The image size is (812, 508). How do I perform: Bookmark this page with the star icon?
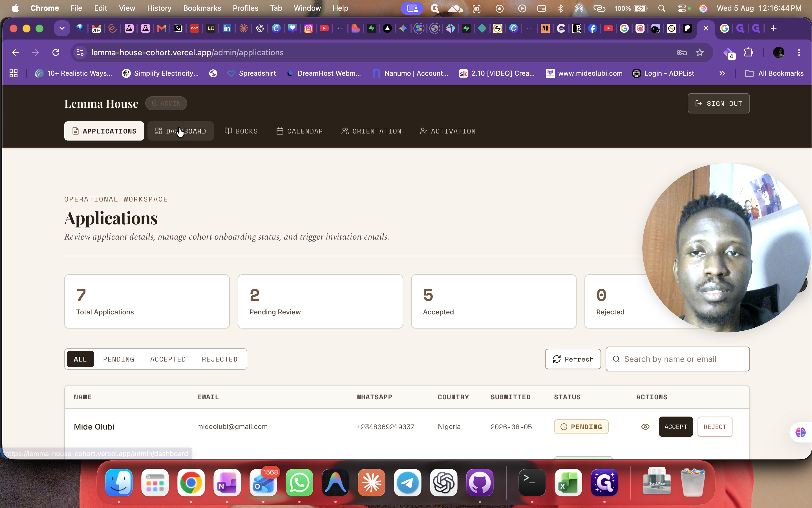[x=700, y=52]
